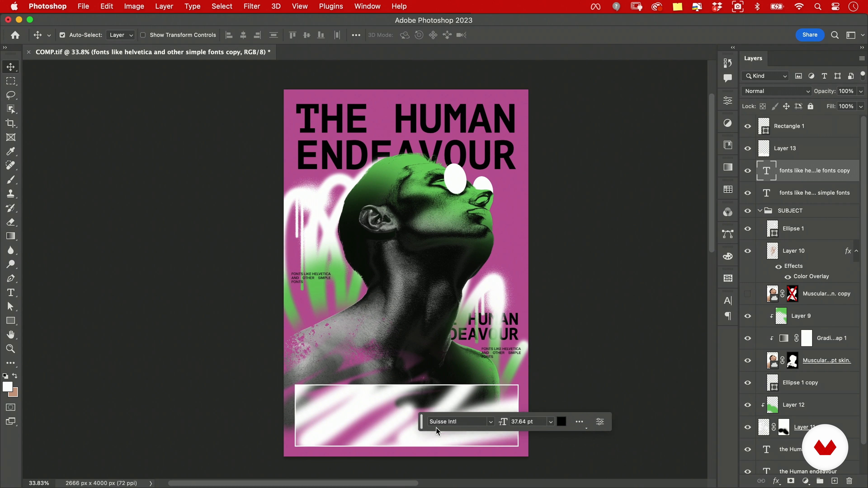Collapse the SUBJECT layer group
The image size is (868, 488).
tap(760, 211)
